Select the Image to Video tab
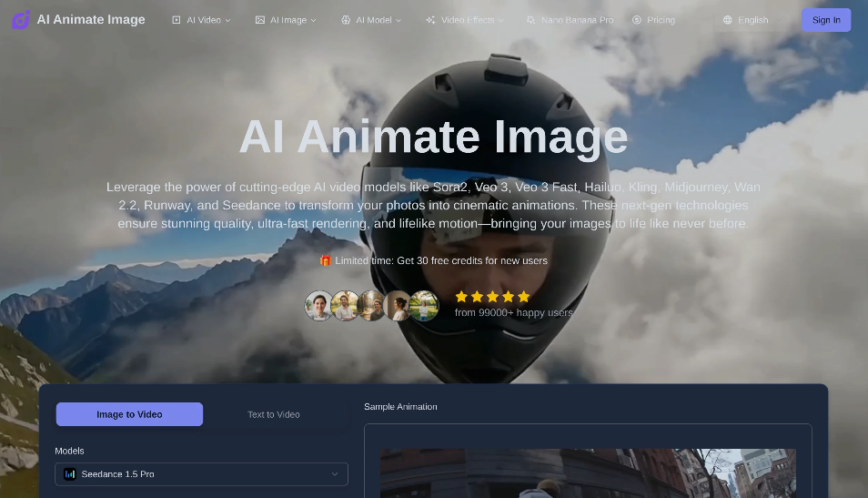The image size is (868, 498). tap(129, 414)
